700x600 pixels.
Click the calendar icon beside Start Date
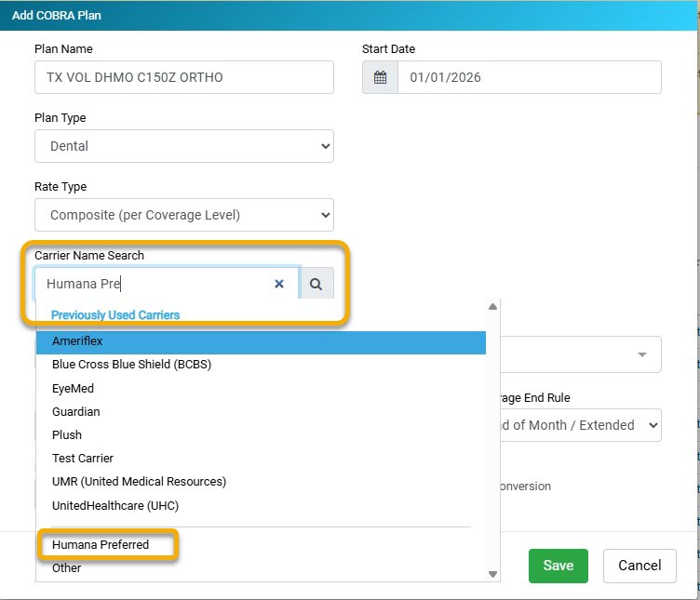[x=380, y=78]
